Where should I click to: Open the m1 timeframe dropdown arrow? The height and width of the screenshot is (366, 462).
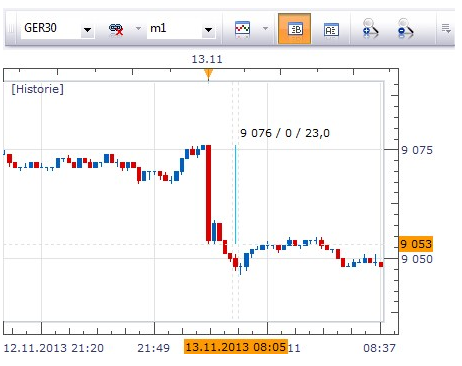pos(209,30)
